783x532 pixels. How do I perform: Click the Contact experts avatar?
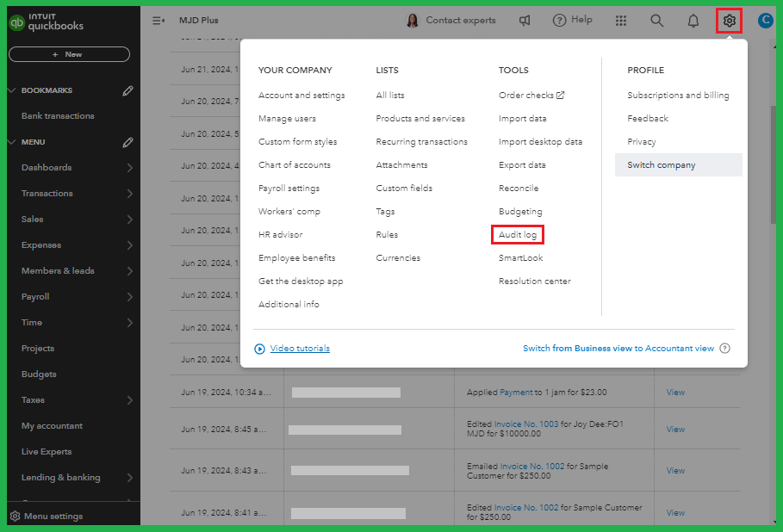[x=413, y=21]
